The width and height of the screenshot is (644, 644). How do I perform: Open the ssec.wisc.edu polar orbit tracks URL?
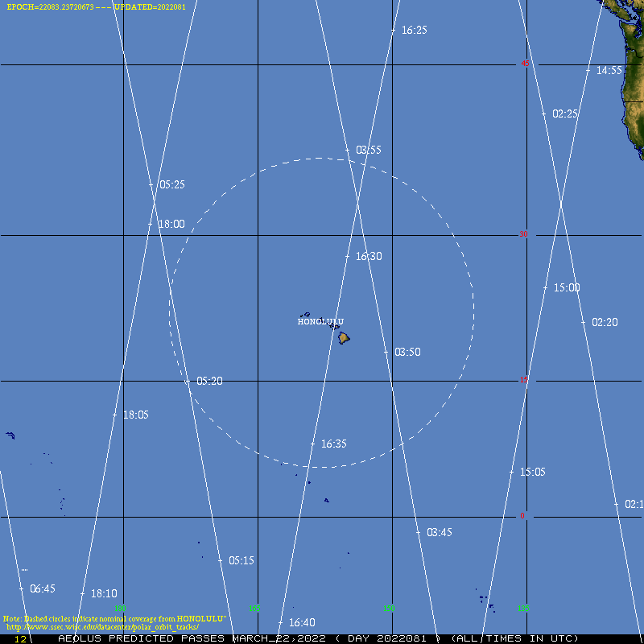tap(103, 627)
